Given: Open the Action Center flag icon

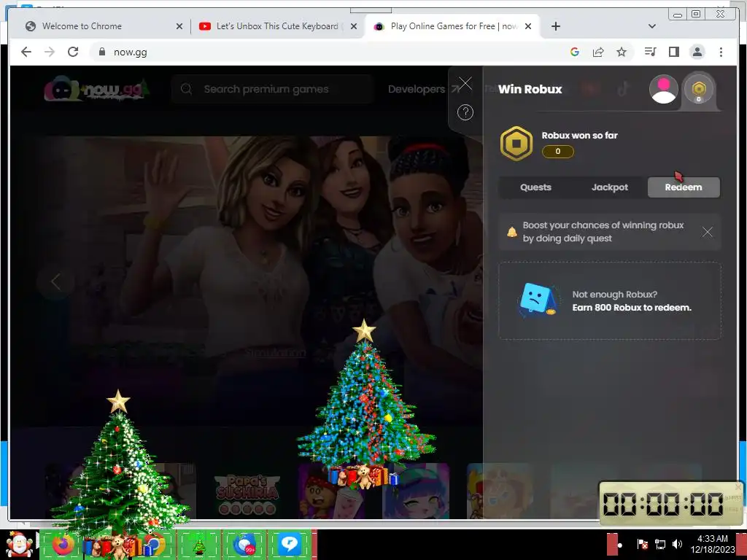Looking at the screenshot, I should tap(642, 544).
